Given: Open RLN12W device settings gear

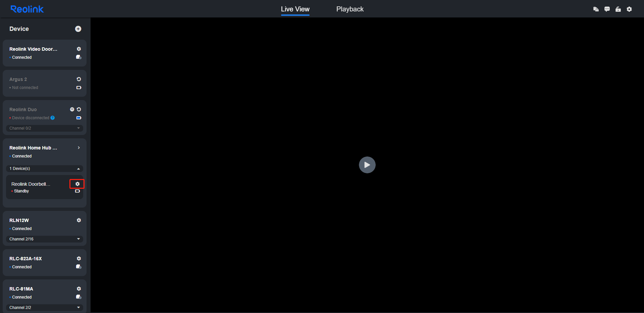Looking at the screenshot, I should [79, 220].
